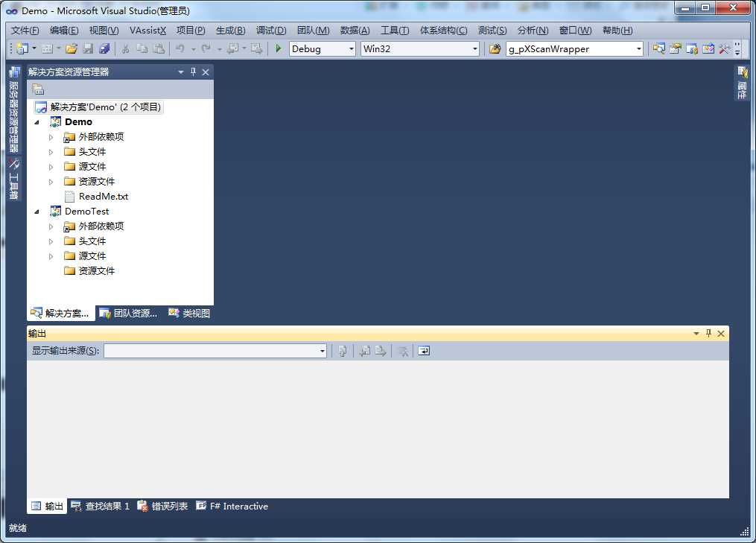Image resolution: width=756 pixels, height=543 pixels.
Task: Start debugging with the green play arrow
Action: click(x=279, y=48)
